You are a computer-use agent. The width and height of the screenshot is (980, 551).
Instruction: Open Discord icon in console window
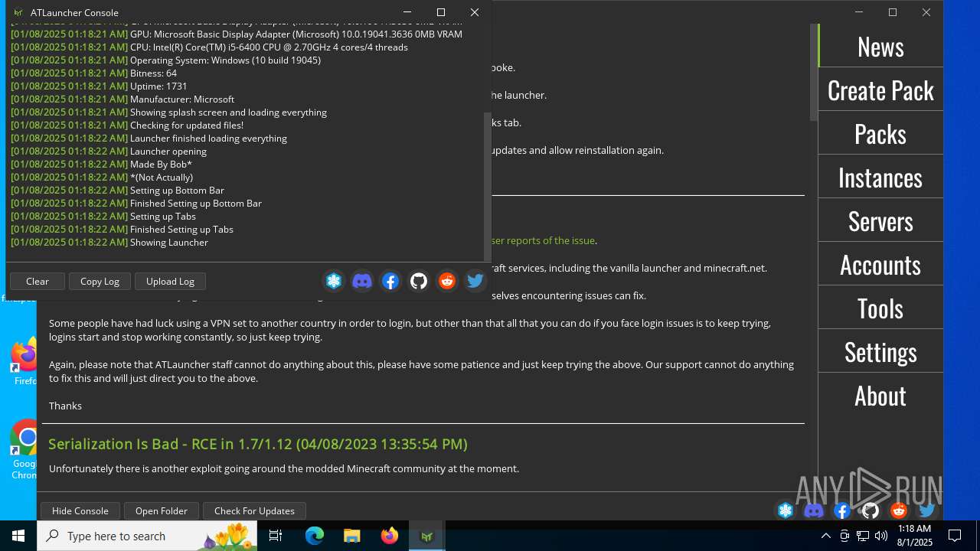[x=362, y=281]
